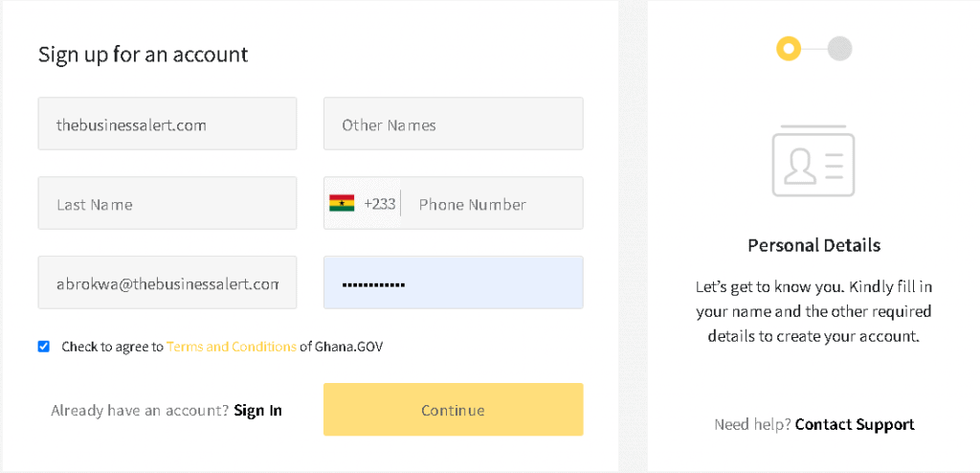980x473 pixels.
Task: Focus the Other Names input field
Action: pyautogui.click(x=453, y=124)
